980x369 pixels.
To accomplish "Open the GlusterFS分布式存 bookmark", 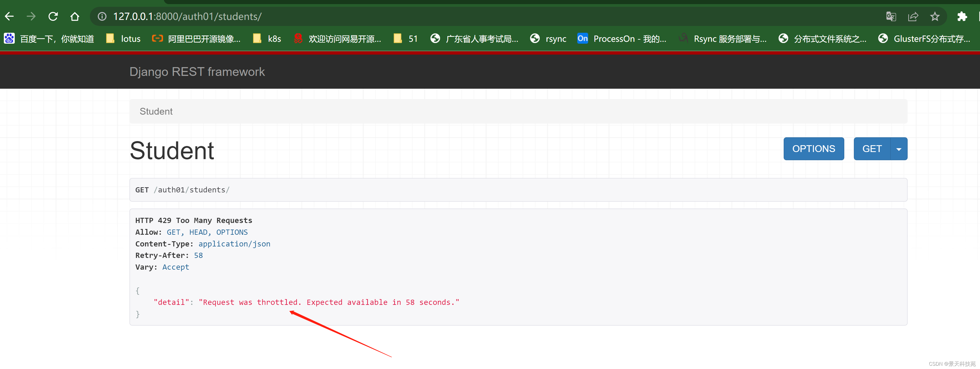I will click(x=924, y=38).
